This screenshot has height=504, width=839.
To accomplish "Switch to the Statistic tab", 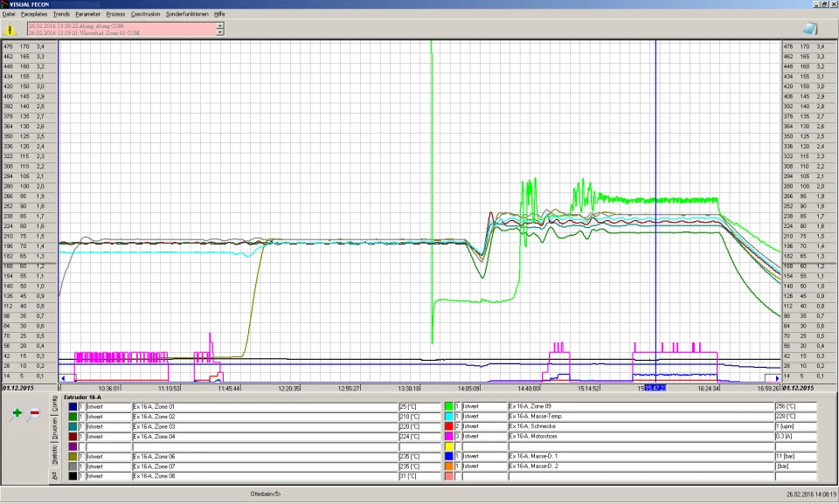I will (55, 453).
